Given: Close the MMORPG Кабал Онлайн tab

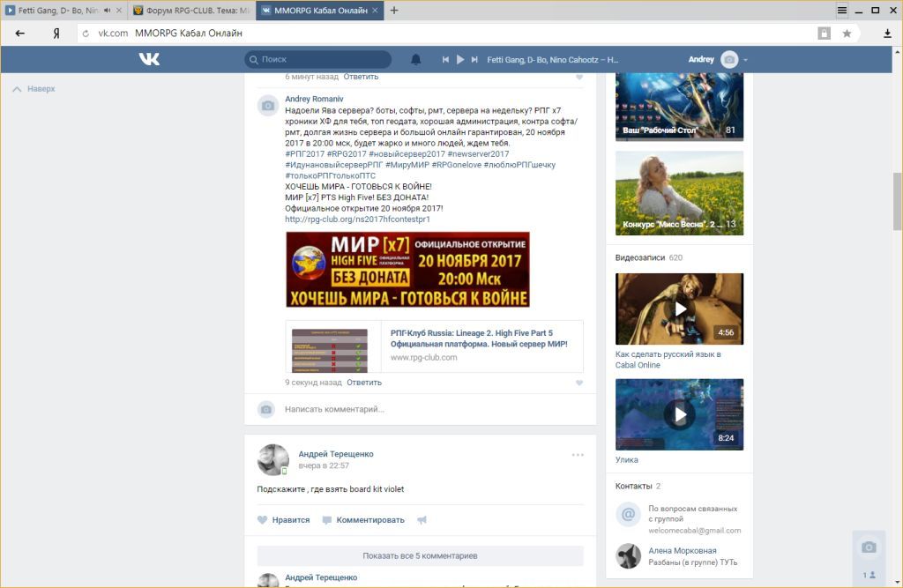Looking at the screenshot, I should [375, 11].
